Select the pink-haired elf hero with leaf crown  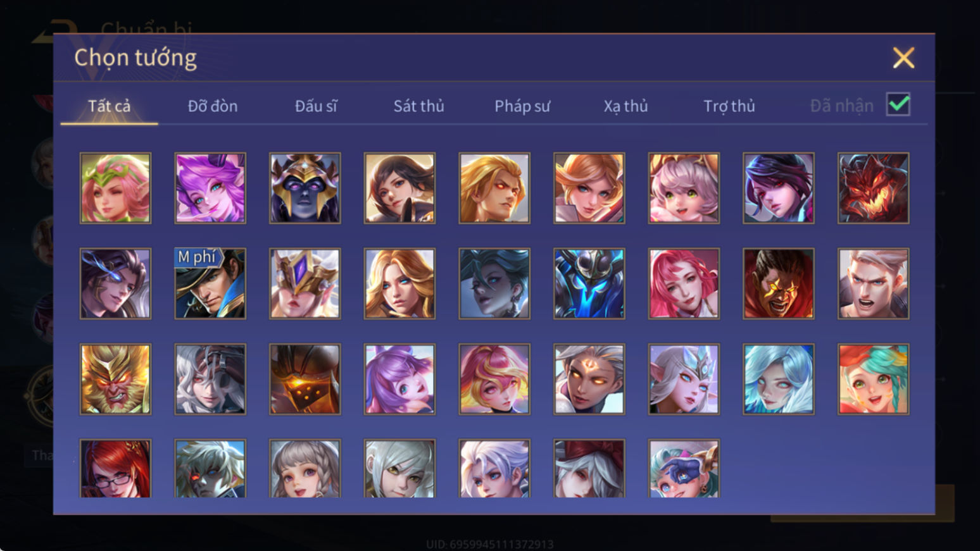pyautogui.click(x=115, y=188)
